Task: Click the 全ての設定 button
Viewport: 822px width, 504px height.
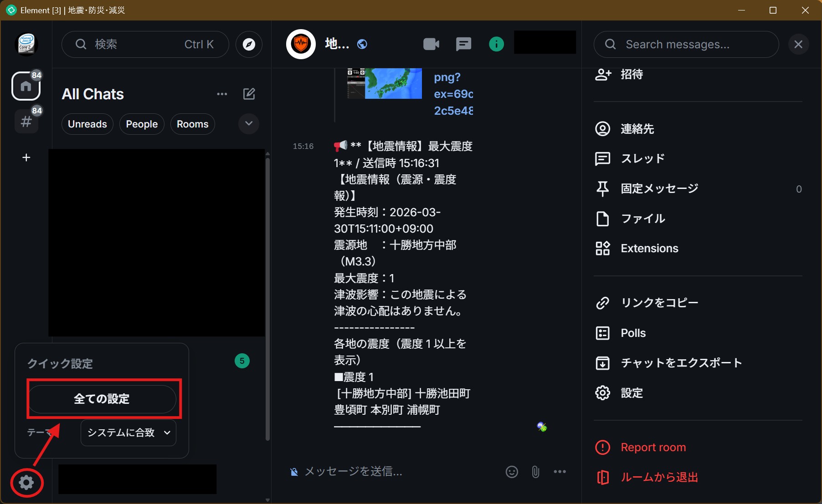Action: point(102,399)
